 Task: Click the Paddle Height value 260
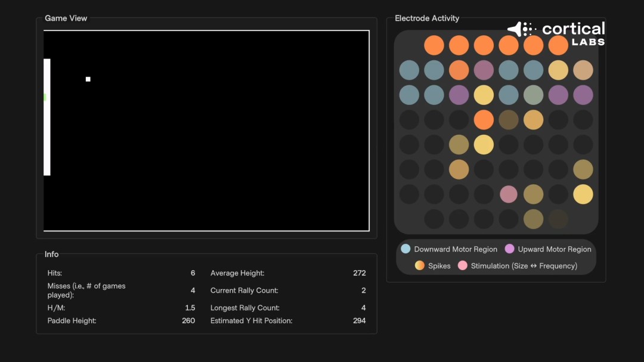point(188,321)
